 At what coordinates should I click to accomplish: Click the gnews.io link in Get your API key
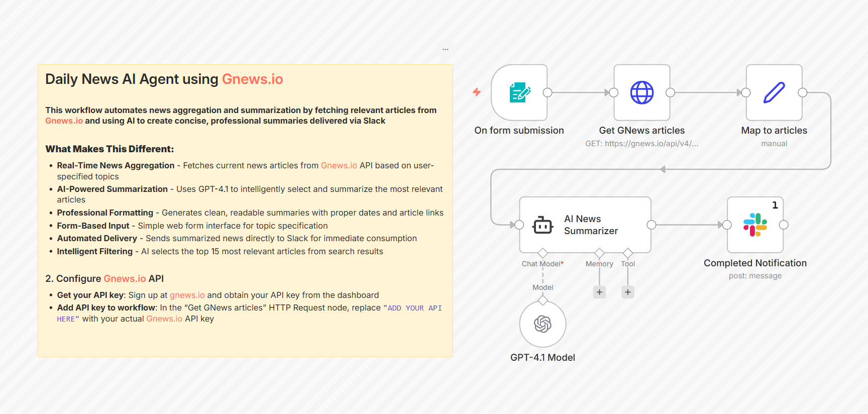click(x=187, y=295)
